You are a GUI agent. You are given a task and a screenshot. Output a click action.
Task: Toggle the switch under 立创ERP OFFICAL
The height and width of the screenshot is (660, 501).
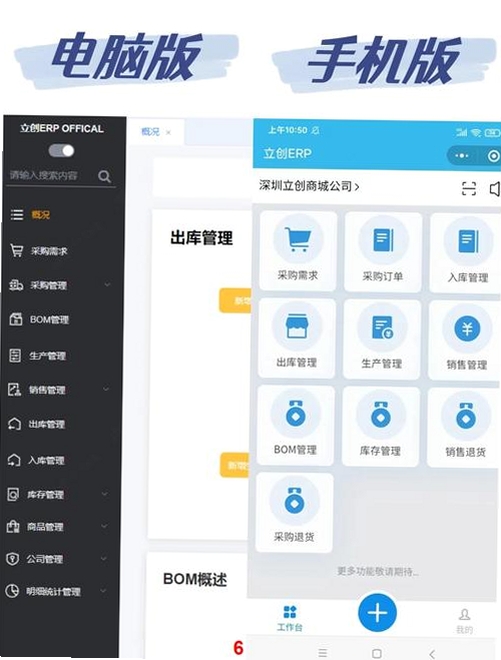pyautogui.click(x=61, y=151)
